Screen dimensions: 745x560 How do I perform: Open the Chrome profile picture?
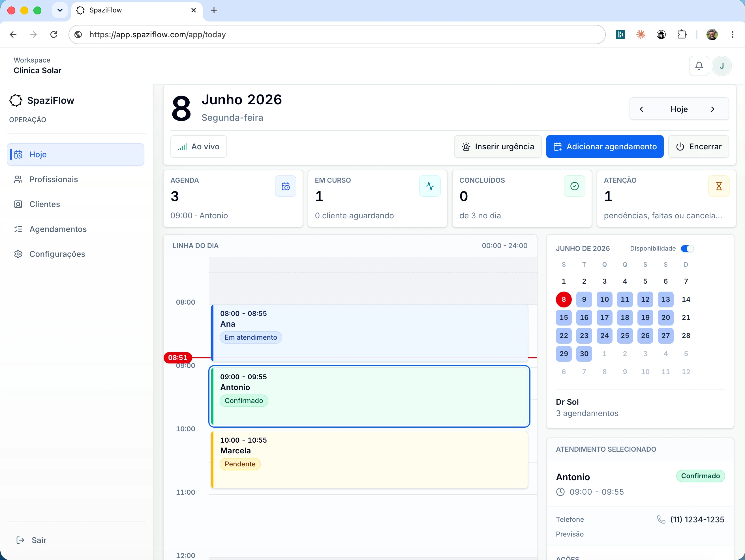tap(712, 34)
